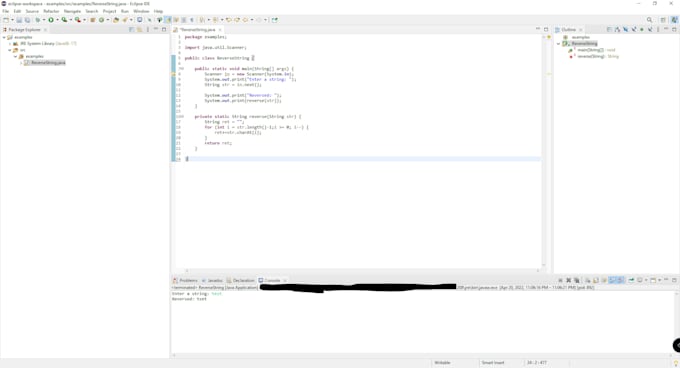Click the Pin Editor toolbar icon
The width and height of the screenshot is (680, 368).
(x=275, y=20)
